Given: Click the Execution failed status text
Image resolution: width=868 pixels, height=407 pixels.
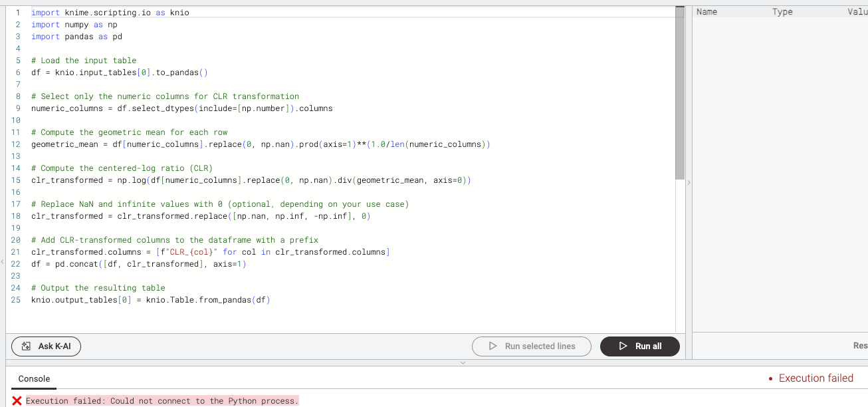Looking at the screenshot, I should pyautogui.click(x=815, y=378).
